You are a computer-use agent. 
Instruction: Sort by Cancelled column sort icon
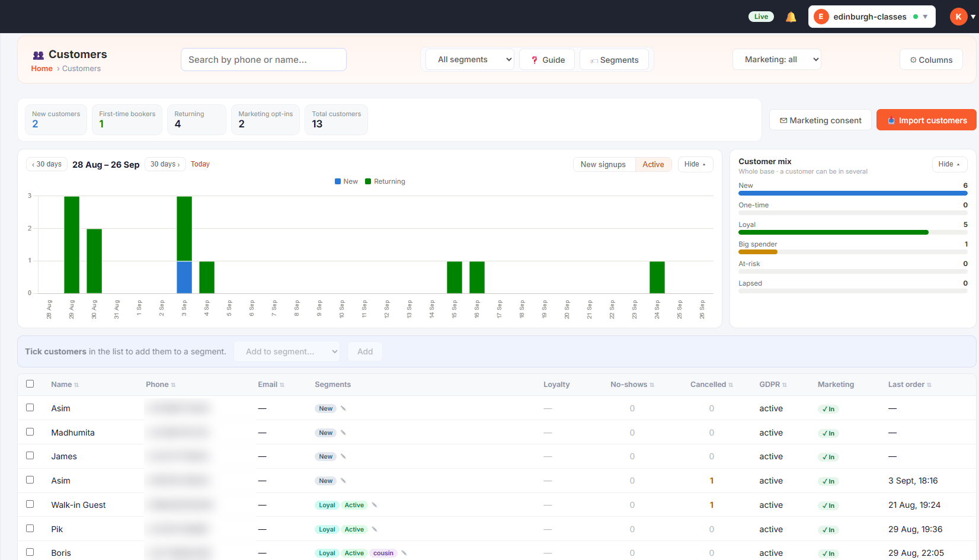(x=731, y=385)
